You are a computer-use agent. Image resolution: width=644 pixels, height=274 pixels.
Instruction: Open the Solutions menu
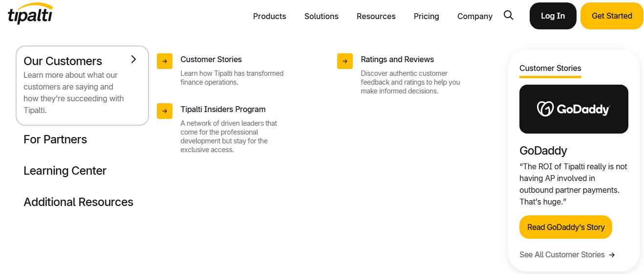point(321,16)
